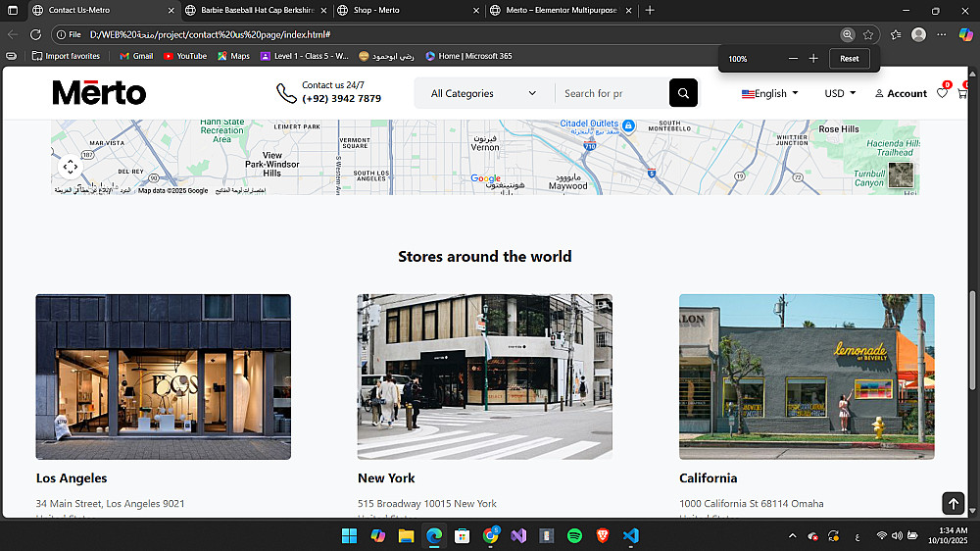Click the map pan control icon
The width and height of the screenshot is (980, 551).
coord(71,167)
